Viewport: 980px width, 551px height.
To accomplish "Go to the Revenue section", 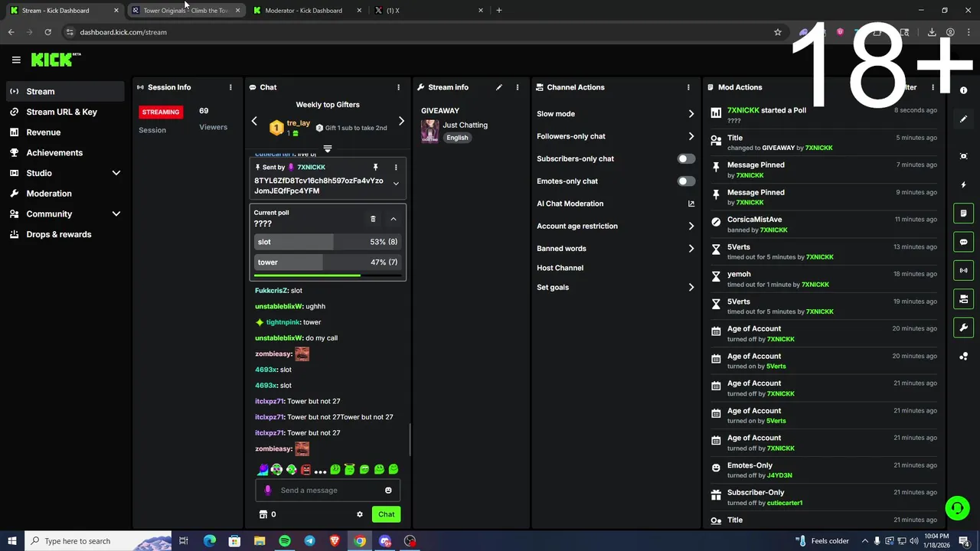I will 44,132.
